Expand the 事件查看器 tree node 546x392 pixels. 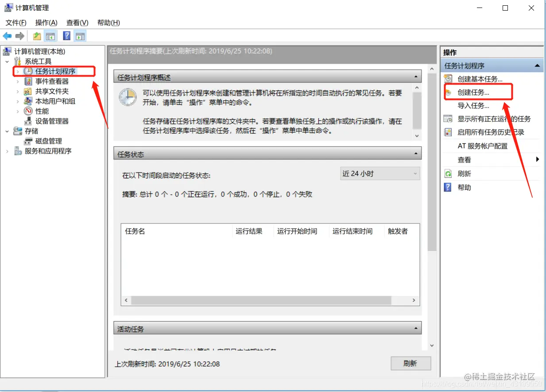[18, 81]
